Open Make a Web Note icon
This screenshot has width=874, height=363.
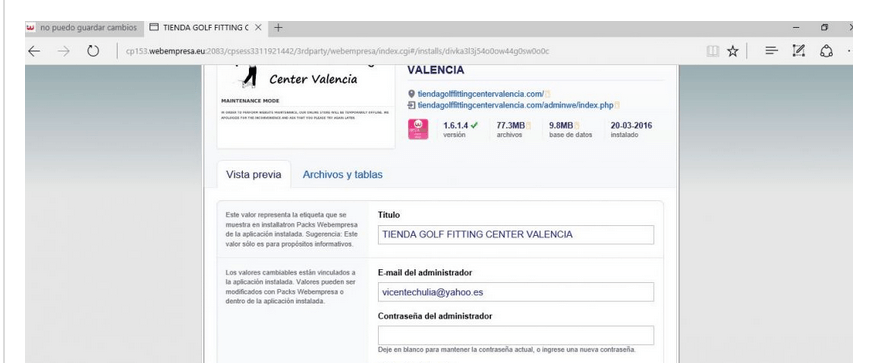pyautogui.click(x=799, y=51)
